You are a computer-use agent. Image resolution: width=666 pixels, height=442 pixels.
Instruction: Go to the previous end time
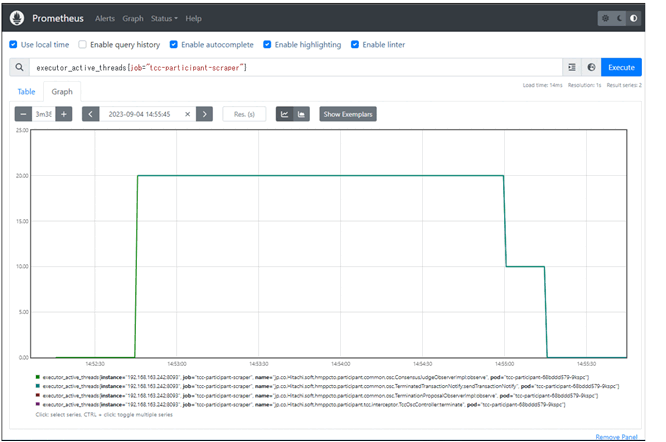(90, 114)
